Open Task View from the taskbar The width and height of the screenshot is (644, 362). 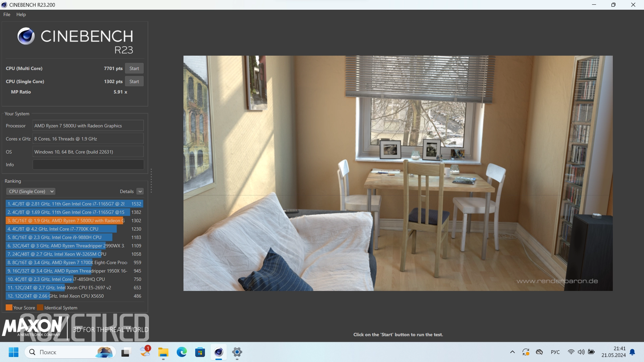point(125,352)
